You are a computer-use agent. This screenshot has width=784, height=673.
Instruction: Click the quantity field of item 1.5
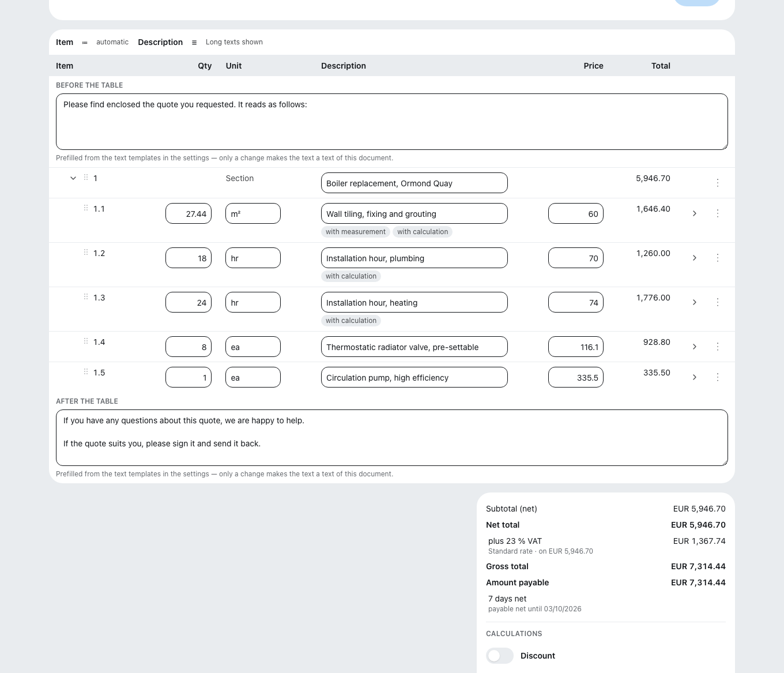click(x=189, y=377)
